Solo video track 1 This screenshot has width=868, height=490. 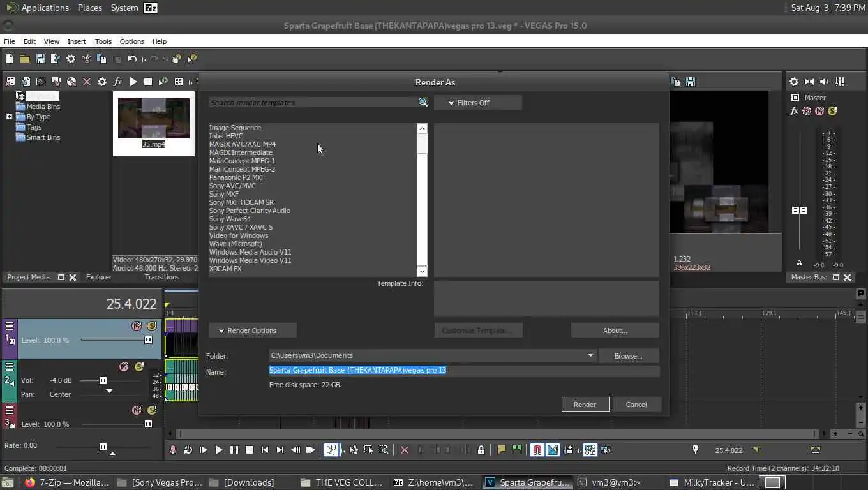tap(152, 326)
